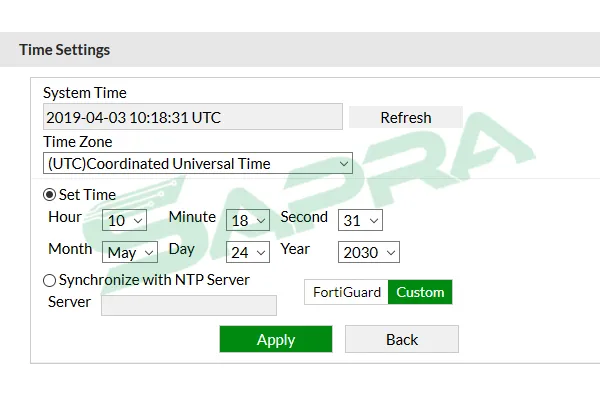Open the Month dropdown showing May

tap(130, 252)
